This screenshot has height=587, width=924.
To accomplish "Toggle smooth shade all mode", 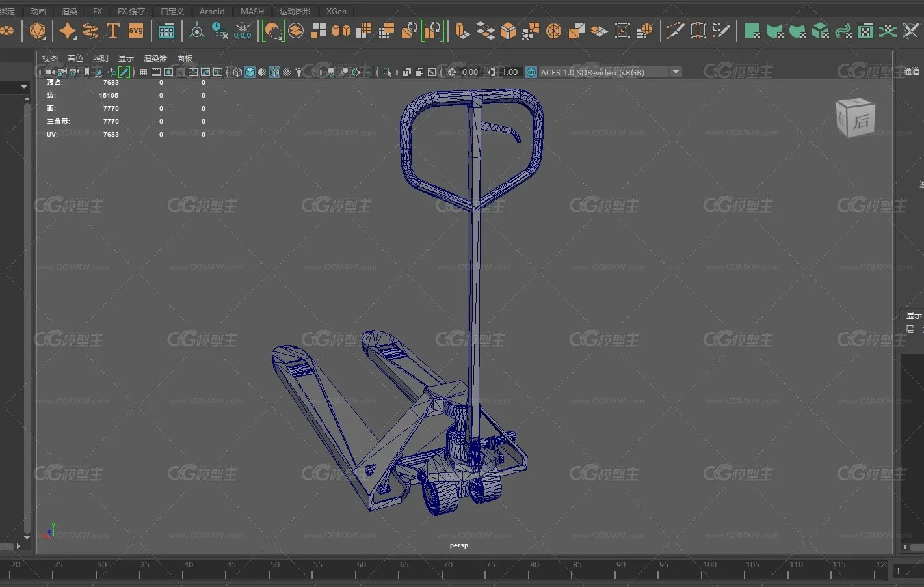I will 250,72.
